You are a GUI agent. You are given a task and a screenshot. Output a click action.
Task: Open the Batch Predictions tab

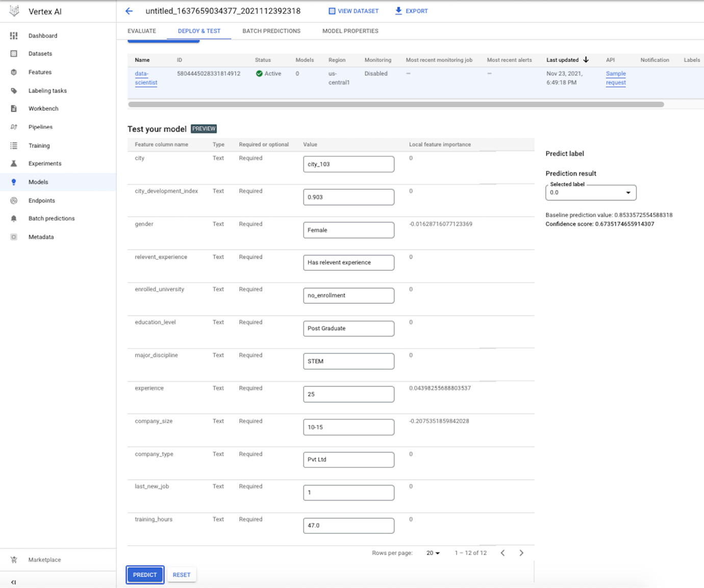click(271, 31)
